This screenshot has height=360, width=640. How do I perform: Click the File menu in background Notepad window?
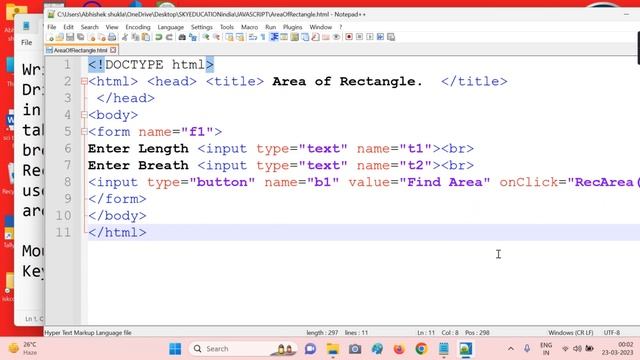pyautogui.click(x=27, y=42)
